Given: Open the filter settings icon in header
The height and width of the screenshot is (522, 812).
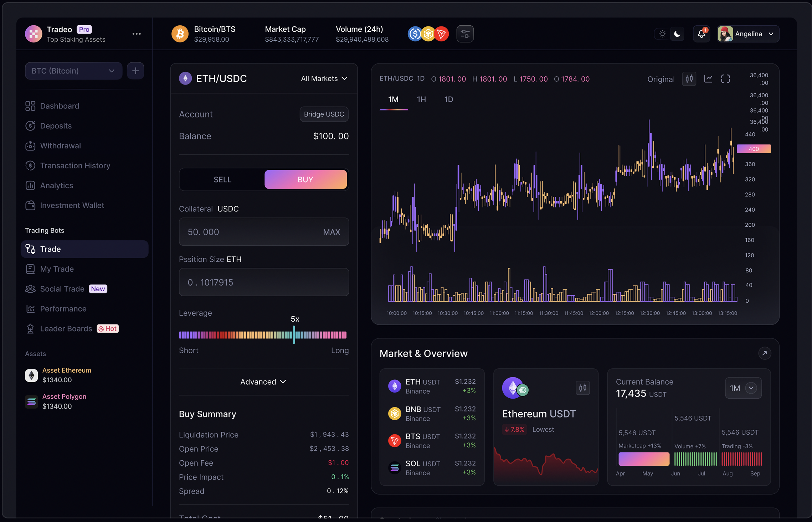Looking at the screenshot, I should point(465,34).
